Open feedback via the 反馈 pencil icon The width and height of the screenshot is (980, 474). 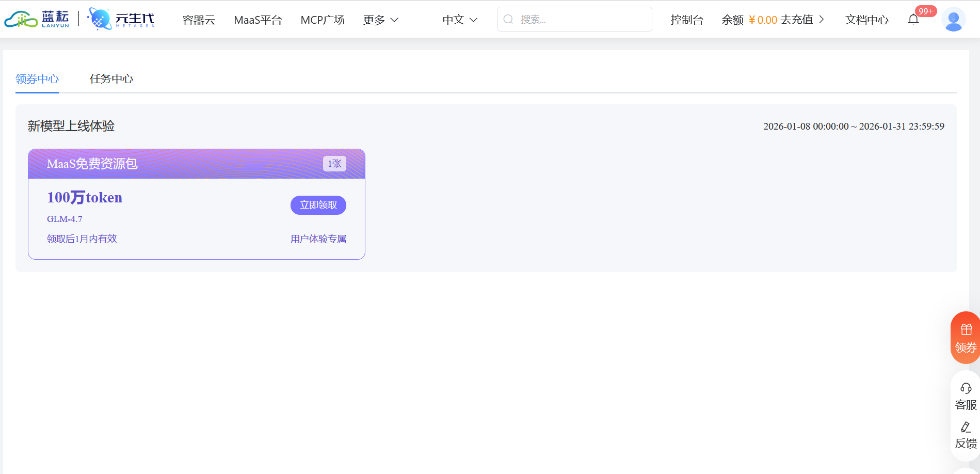pyautogui.click(x=965, y=427)
